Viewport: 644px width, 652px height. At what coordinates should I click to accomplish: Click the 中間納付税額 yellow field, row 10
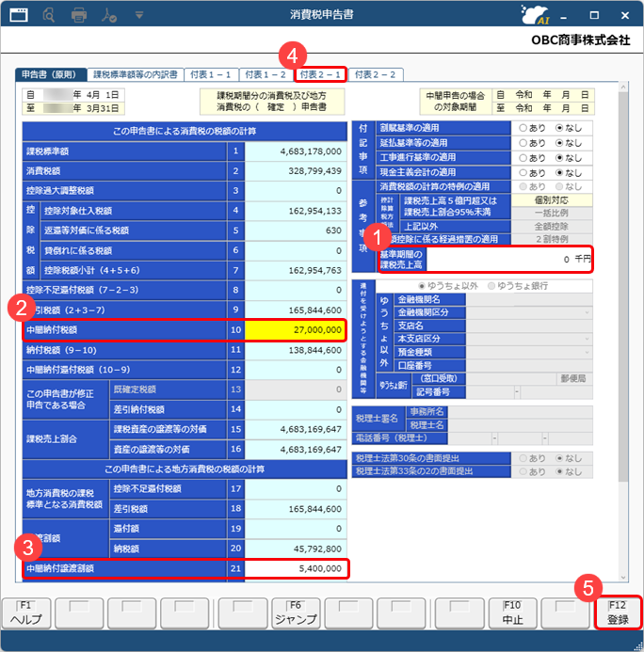[296, 330]
